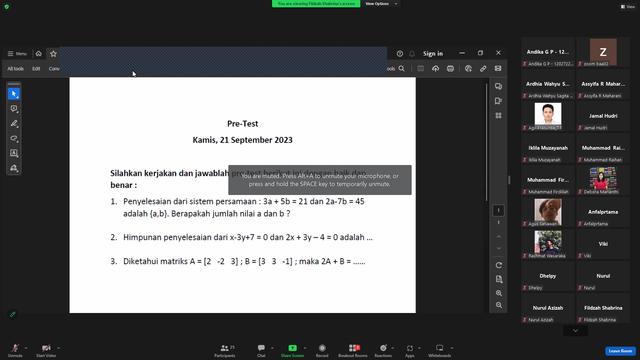Upload document to cloud storage

tap(436, 69)
